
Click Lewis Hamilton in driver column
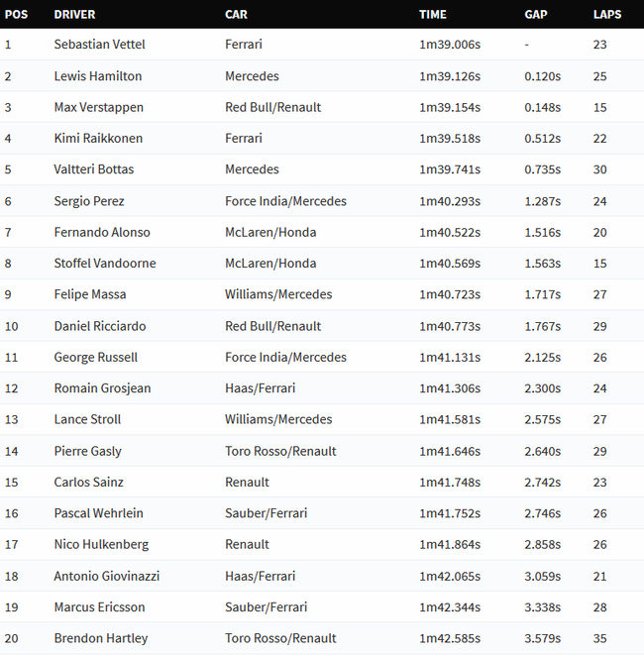tap(98, 76)
